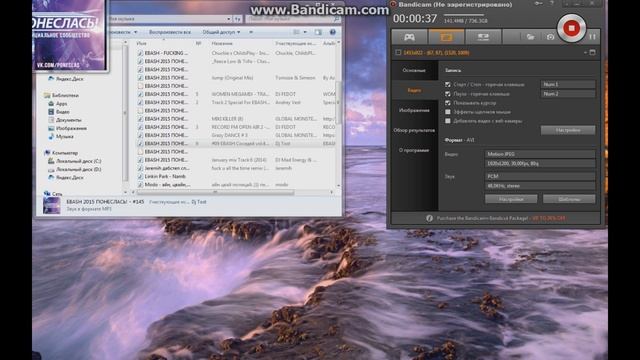Image resolution: width=640 pixels, height=360 pixels.
Task: Click the Изображения library icon in sidebar
Action: 51,128
